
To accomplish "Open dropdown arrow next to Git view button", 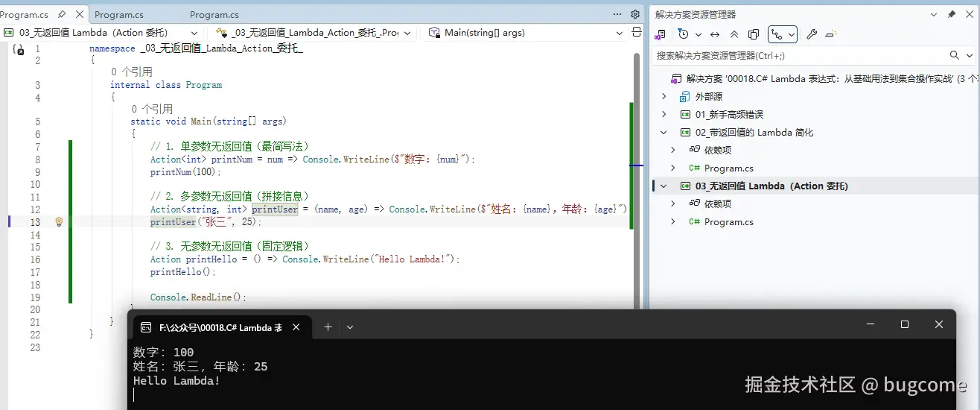I will tap(792, 34).
